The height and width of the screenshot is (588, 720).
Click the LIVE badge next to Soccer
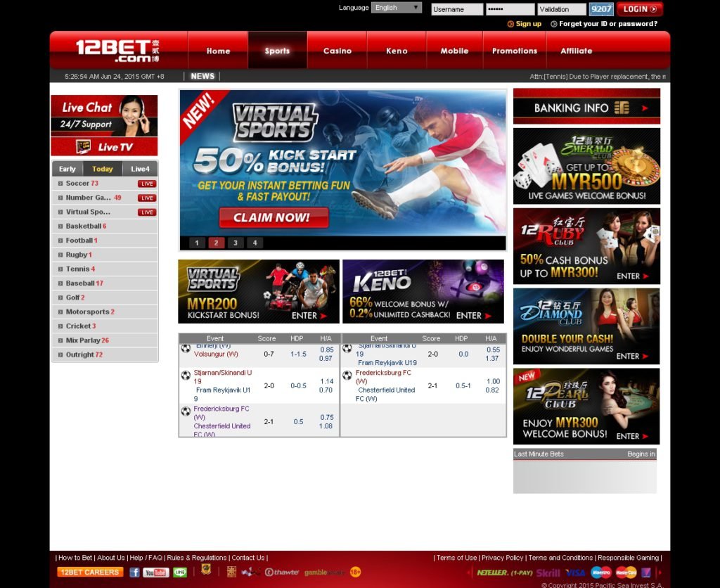click(147, 184)
